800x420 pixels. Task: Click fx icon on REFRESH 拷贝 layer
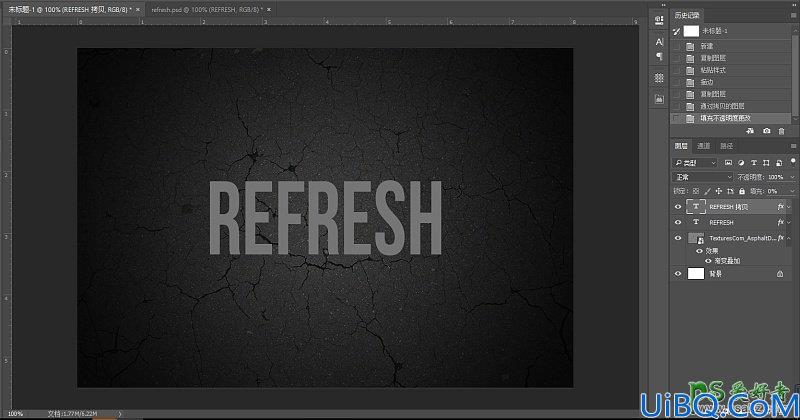[x=780, y=207]
